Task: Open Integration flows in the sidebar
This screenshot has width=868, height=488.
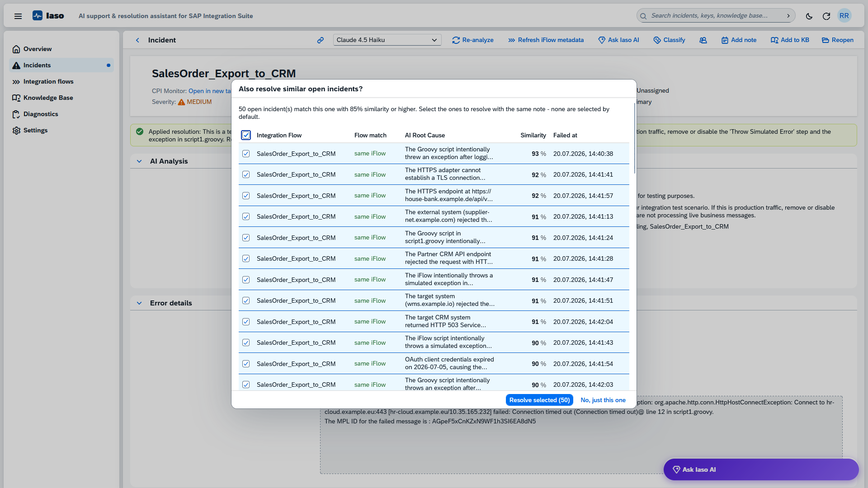Action: (x=61, y=82)
